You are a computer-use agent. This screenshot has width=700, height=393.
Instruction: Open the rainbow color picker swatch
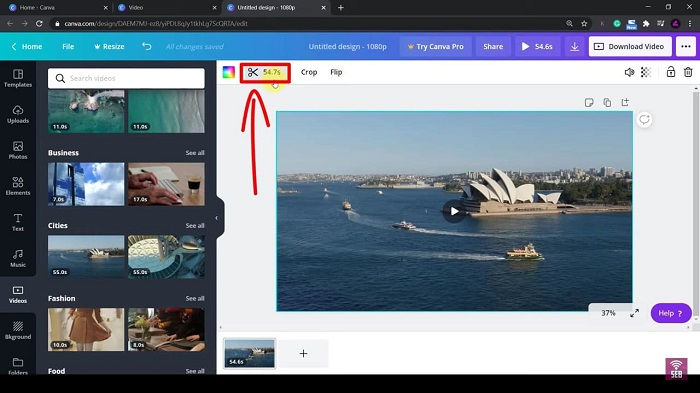point(229,72)
